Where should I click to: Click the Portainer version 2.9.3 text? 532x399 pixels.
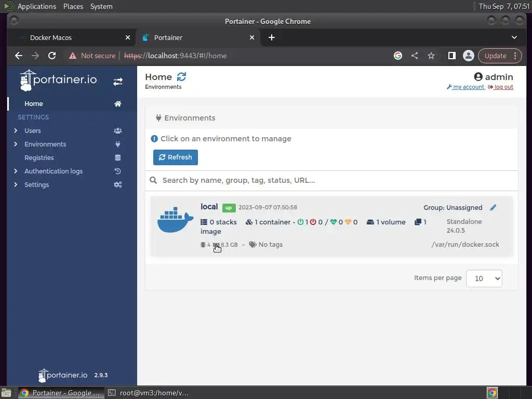(x=101, y=375)
